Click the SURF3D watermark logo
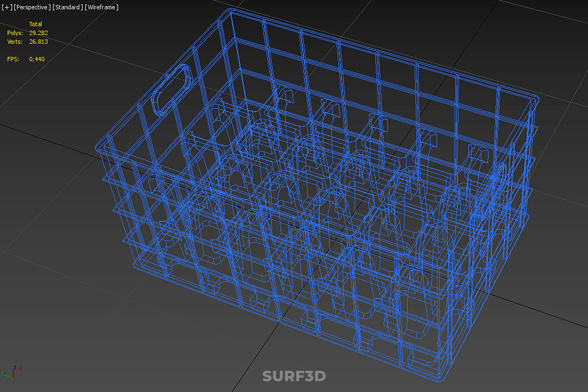 coord(294,376)
